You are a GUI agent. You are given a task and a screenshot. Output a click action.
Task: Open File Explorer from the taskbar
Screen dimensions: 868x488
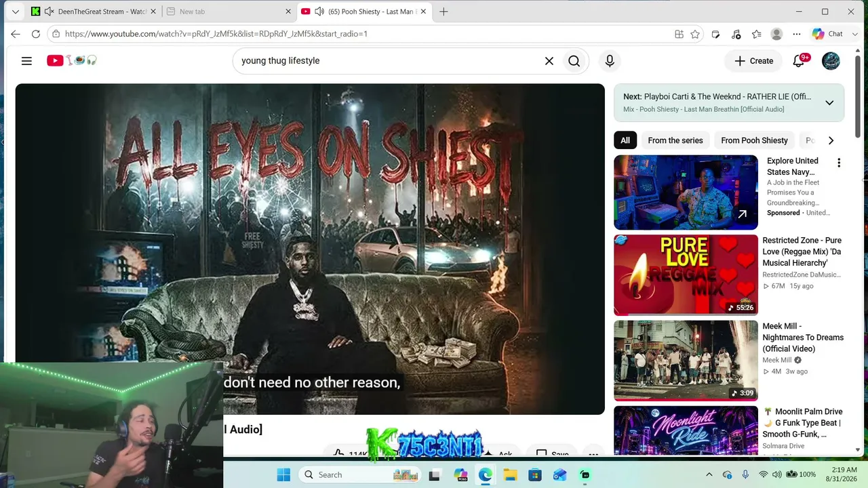pyautogui.click(x=510, y=474)
